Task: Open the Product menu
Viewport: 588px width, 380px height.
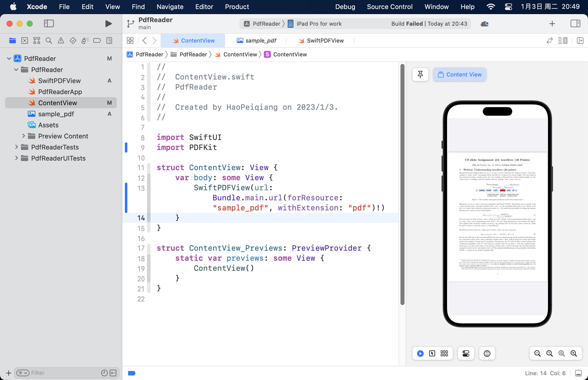Action: coord(237,7)
